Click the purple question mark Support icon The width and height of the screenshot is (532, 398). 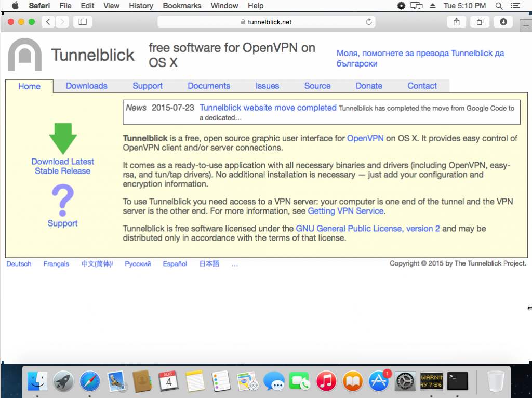pyautogui.click(x=63, y=200)
